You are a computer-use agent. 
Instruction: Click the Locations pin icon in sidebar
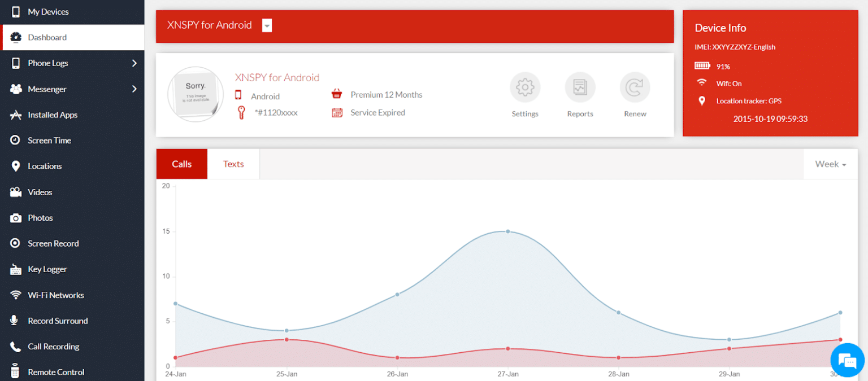[16, 166]
